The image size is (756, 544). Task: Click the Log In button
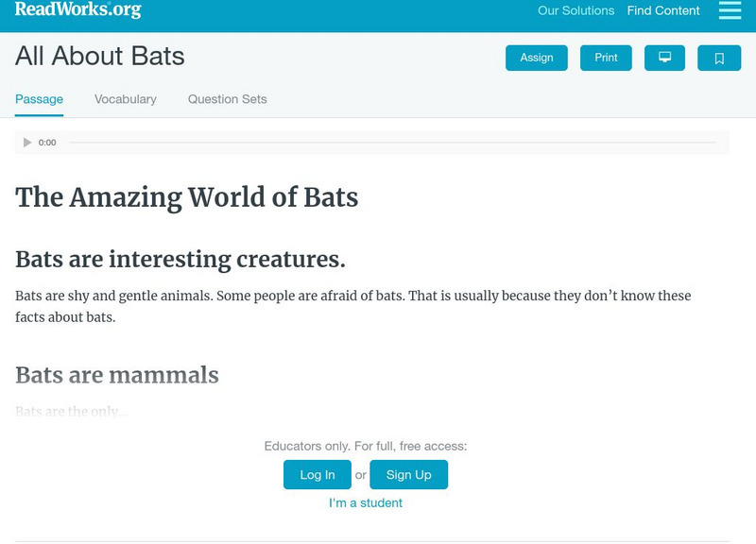(x=318, y=475)
